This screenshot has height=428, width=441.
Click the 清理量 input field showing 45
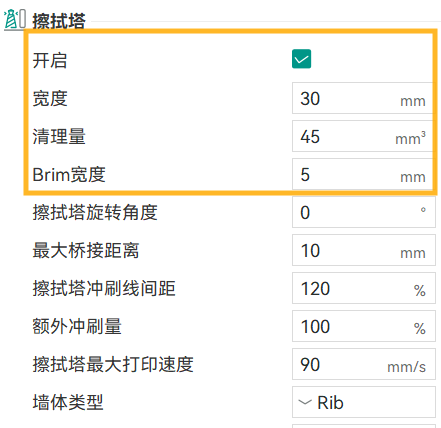(363, 136)
